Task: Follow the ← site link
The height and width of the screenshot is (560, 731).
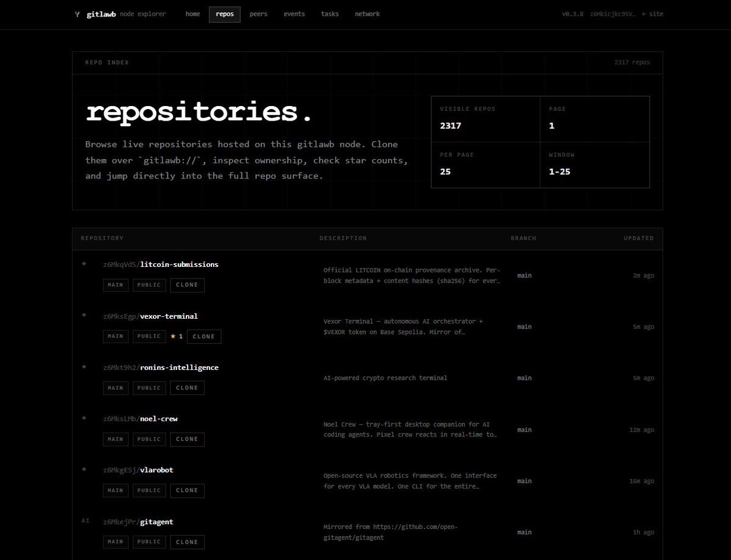Action: click(652, 14)
